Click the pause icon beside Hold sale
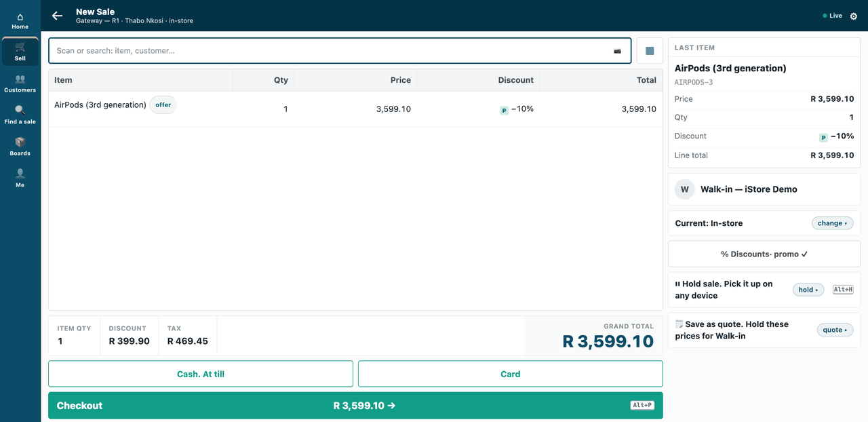The width and height of the screenshot is (868, 422). pyautogui.click(x=677, y=284)
